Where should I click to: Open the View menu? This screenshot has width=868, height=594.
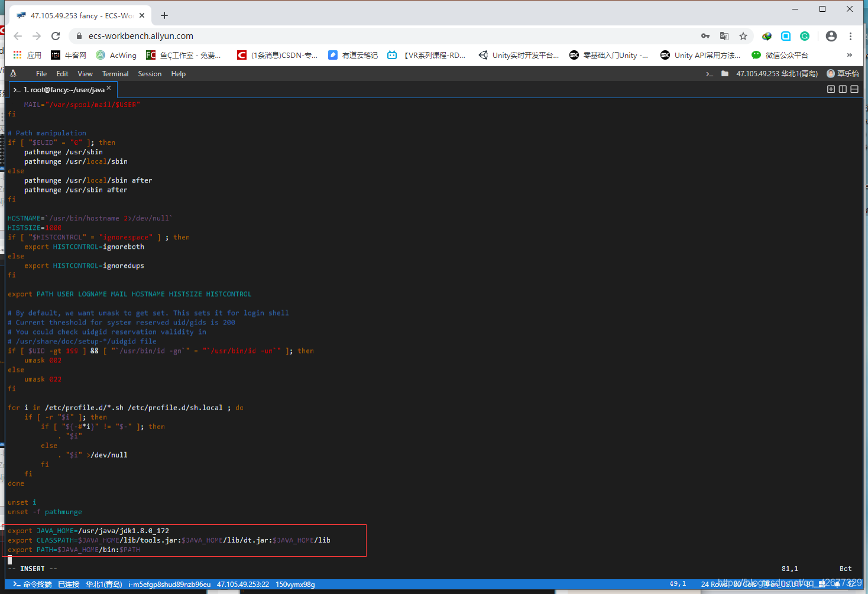click(x=85, y=74)
